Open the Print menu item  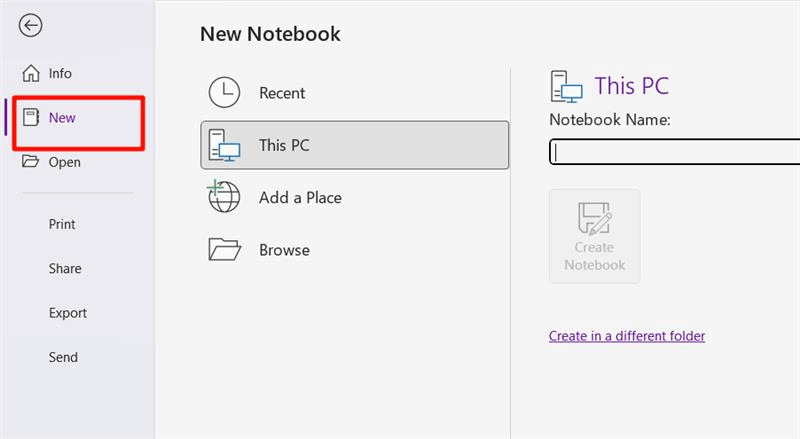pos(62,224)
